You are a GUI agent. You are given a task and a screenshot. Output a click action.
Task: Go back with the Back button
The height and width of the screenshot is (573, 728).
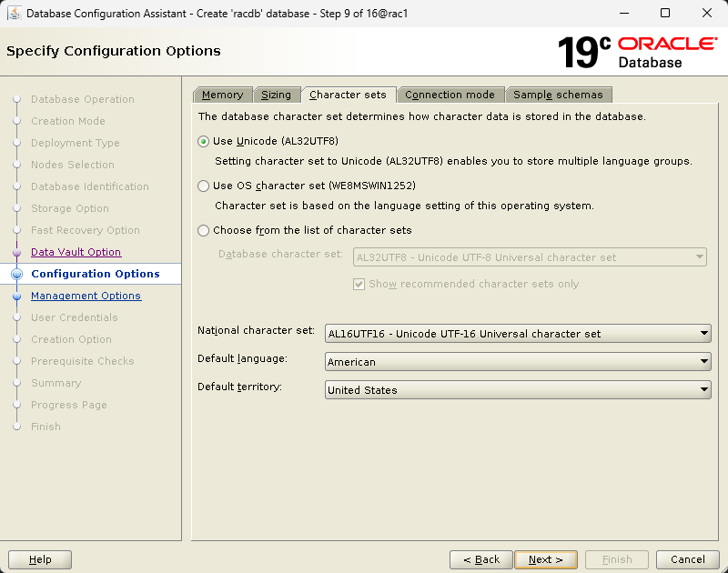click(x=481, y=559)
